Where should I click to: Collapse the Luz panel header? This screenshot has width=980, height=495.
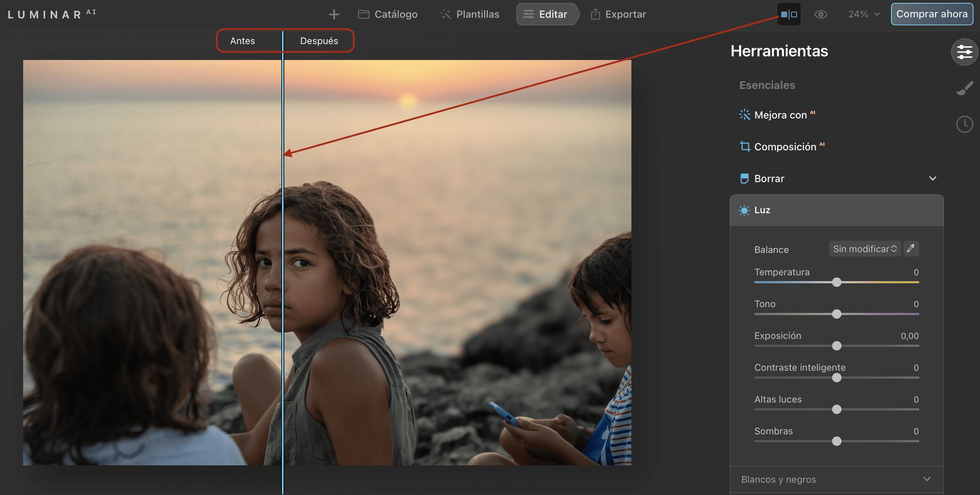(x=837, y=210)
